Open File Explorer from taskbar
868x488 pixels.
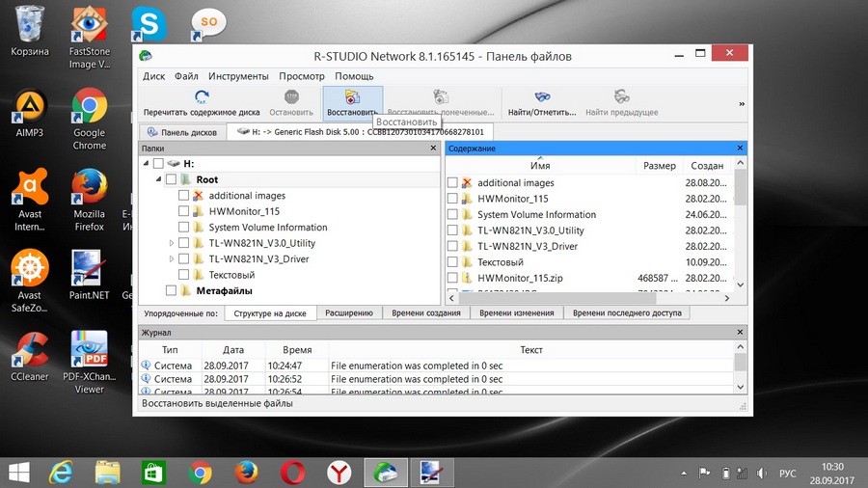[x=107, y=473]
